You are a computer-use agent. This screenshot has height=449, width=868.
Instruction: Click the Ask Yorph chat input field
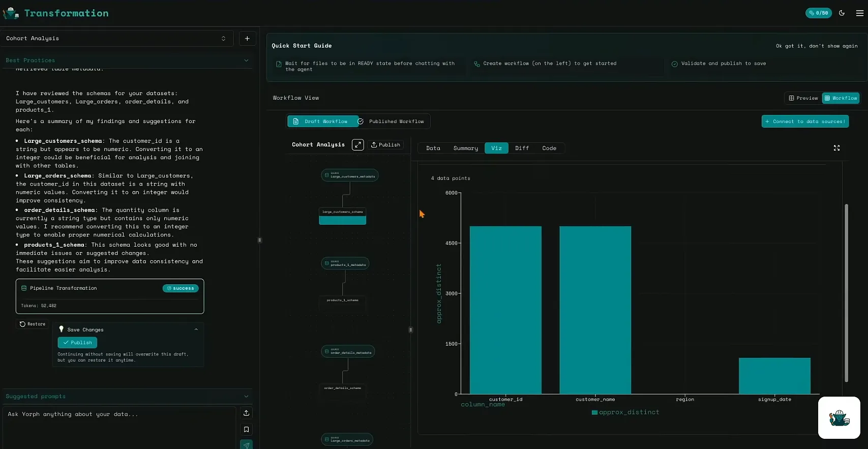coord(119,422)
